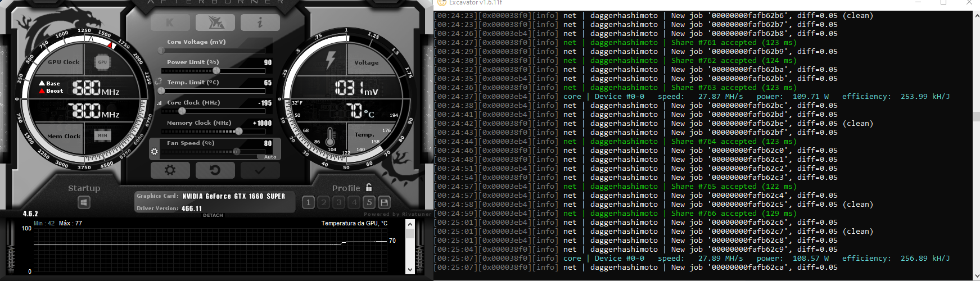Open the OC Scanner button
980x281 pixels.
tap(215, 22)
